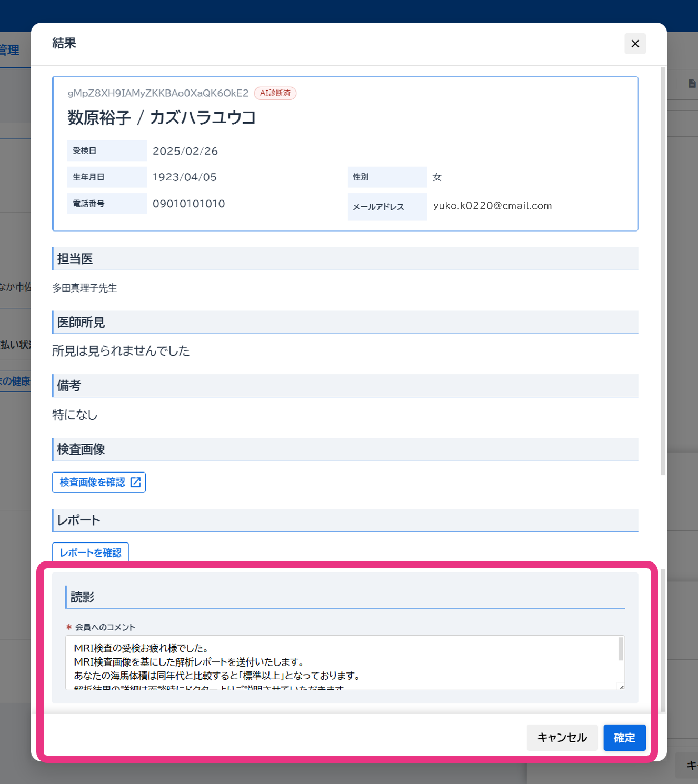
Task: Click the phone number 09010101010
Action: pyautogui.click(x=188, y=204)
